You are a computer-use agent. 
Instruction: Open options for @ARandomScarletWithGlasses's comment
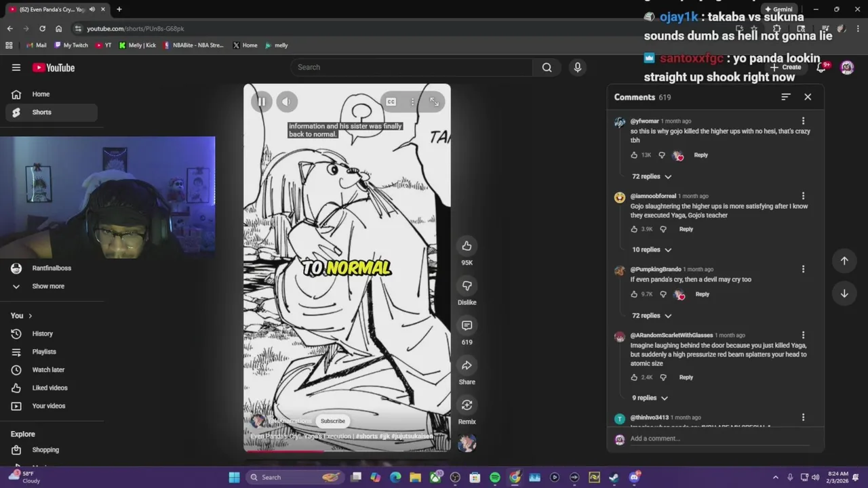pyautogui.click(x=803, y=335)
